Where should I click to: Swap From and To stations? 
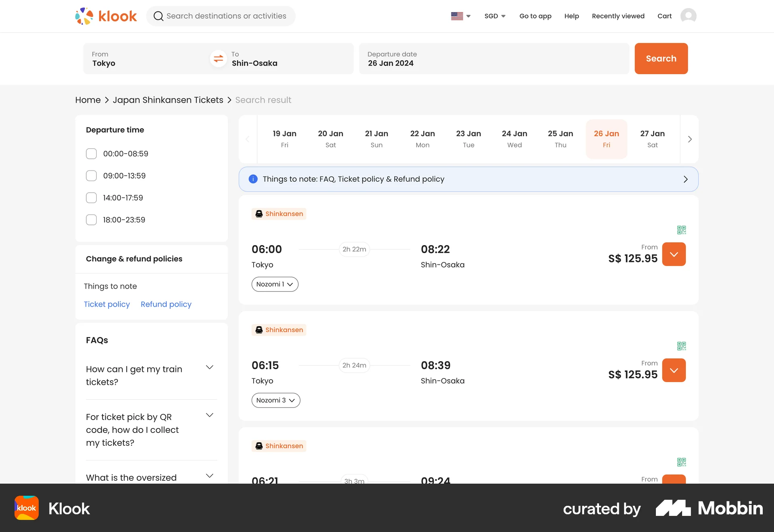218,58
